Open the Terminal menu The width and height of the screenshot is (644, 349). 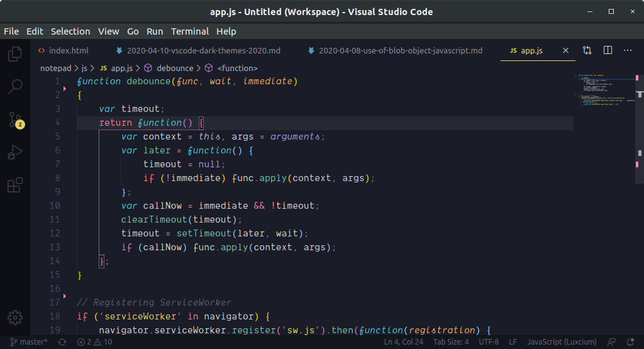pos(190,31)
